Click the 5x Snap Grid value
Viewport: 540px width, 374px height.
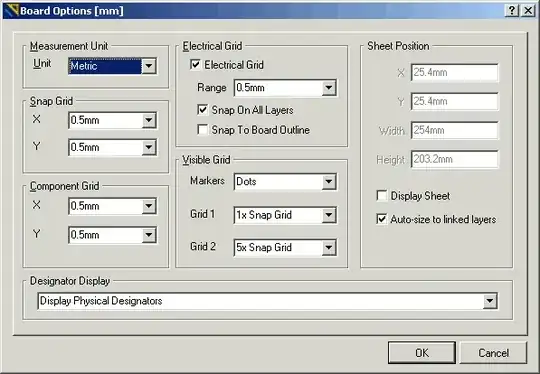[264, 247]
